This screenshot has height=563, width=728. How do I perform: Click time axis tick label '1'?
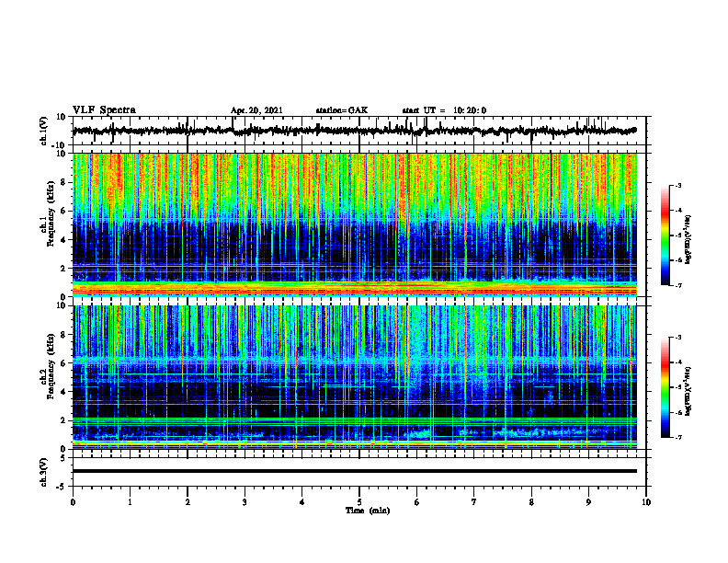[x=130, y=502]
